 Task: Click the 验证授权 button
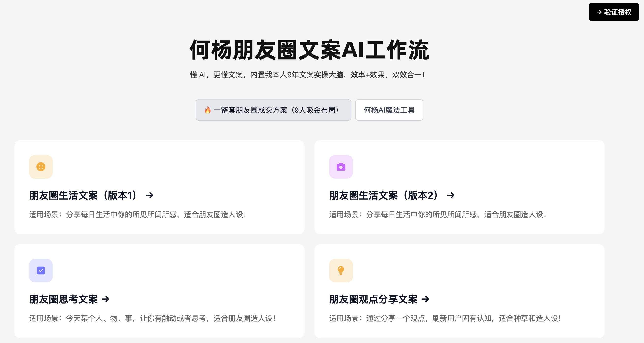613,12
